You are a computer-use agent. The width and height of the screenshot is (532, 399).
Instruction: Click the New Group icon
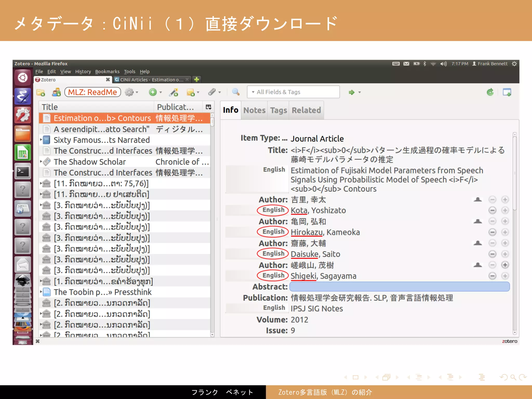[56, 92]
